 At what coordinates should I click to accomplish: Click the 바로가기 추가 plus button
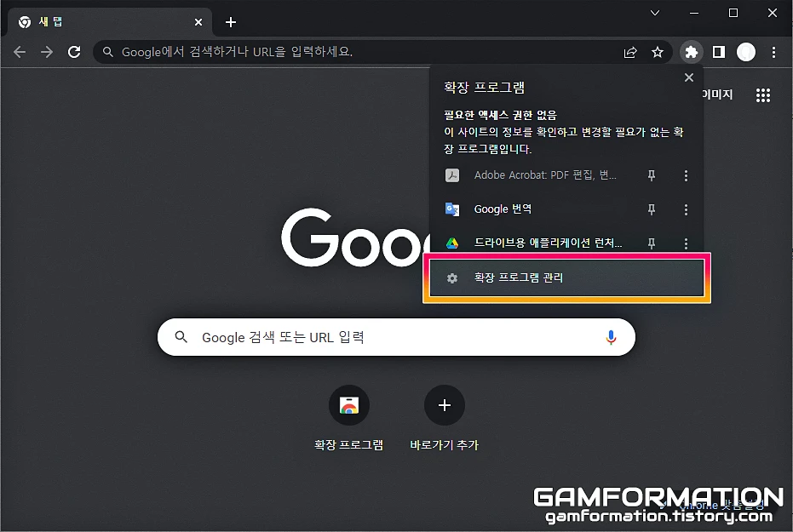(444, 405)
